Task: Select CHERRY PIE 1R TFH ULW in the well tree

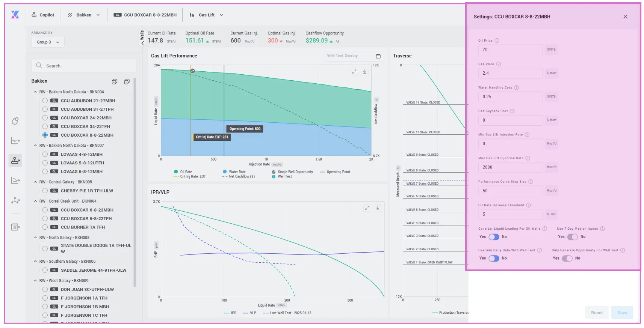Action: point(45,191)
